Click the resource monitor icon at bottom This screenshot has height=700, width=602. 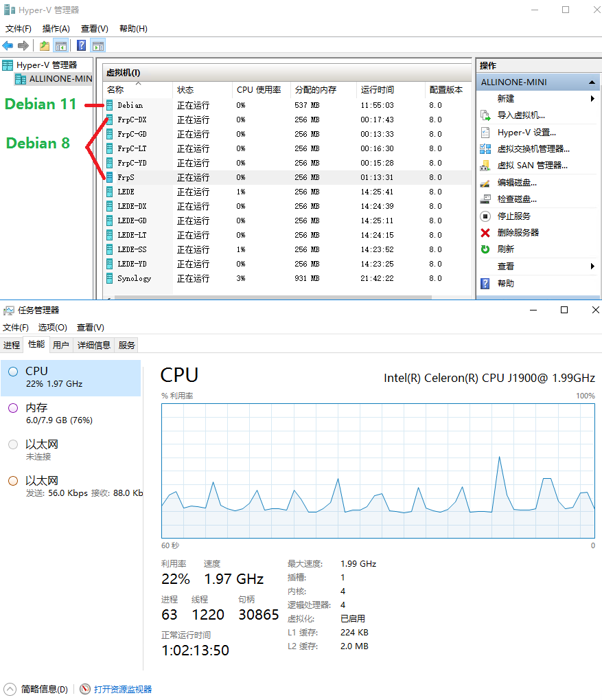click(x=85, y=689)
